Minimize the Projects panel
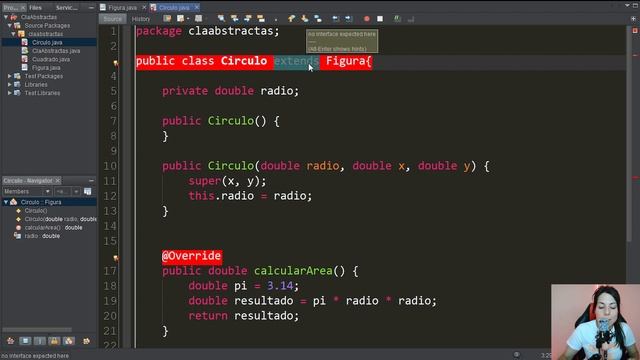The width and height of the screenshot is (640, 360). [x=91, y=7]
